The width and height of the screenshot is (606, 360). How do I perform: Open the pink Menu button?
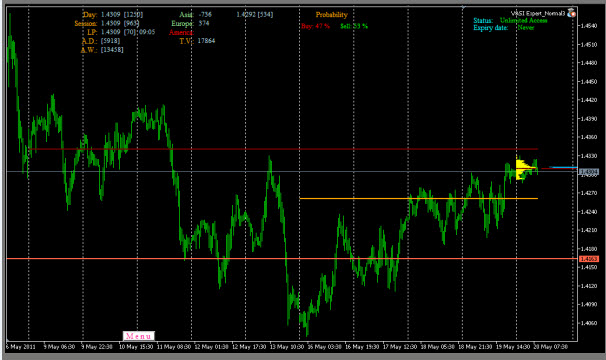click(139, 336)
